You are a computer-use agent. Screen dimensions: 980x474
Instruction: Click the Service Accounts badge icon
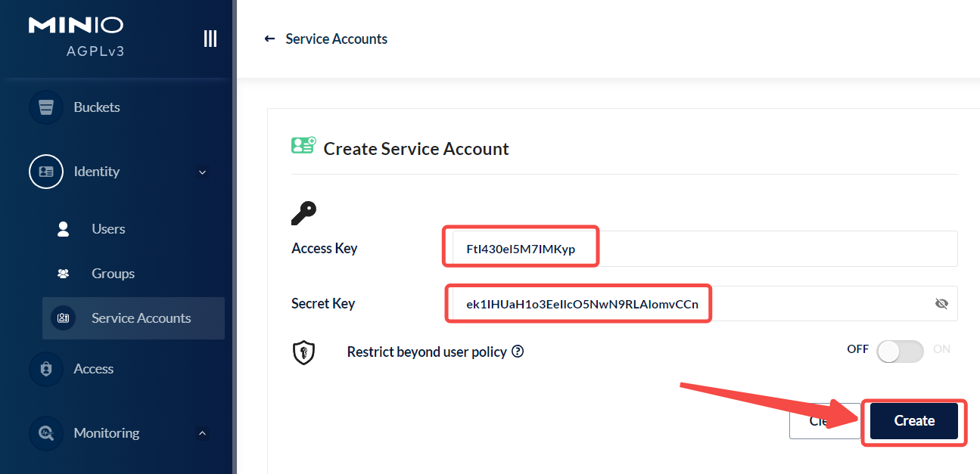64,318
